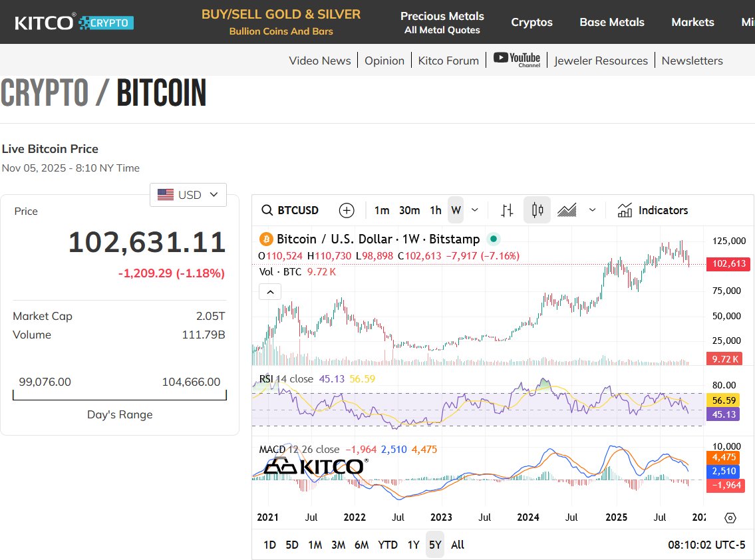Image resolution: width=755 pixels, height=560 pixels.
Task: Set chart range to 1Y
Action: tap(413, 545)
